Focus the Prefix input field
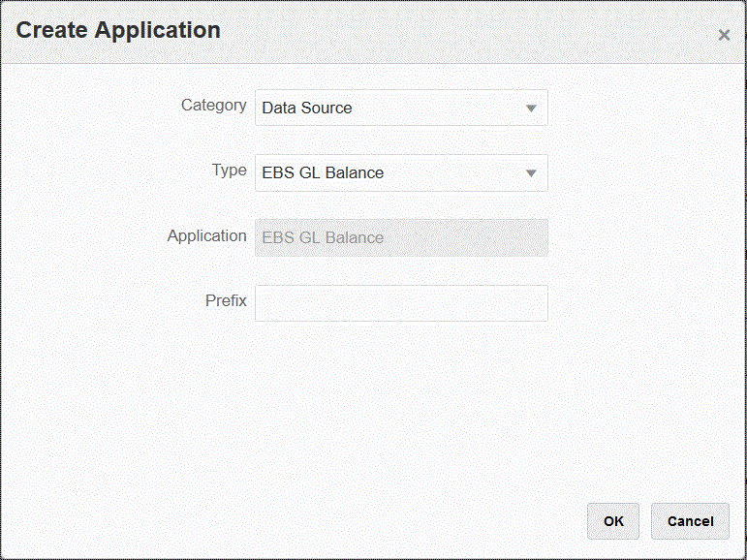Viewport: 747px width, 560px height. click(401, 303)
